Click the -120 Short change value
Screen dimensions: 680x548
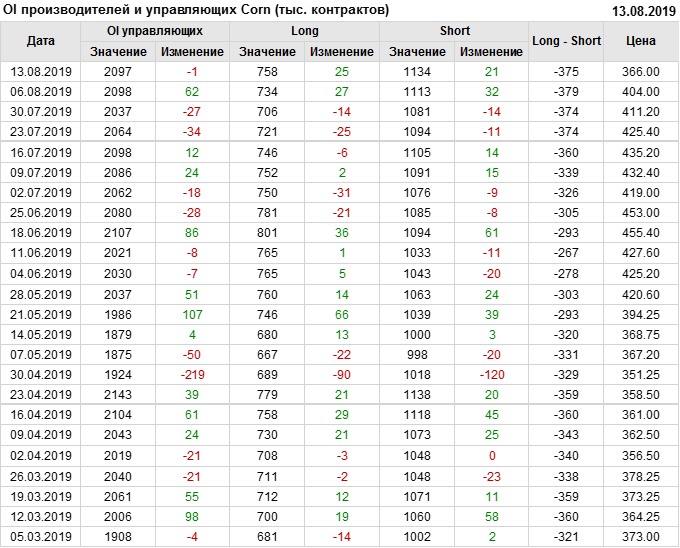[492, 374]
